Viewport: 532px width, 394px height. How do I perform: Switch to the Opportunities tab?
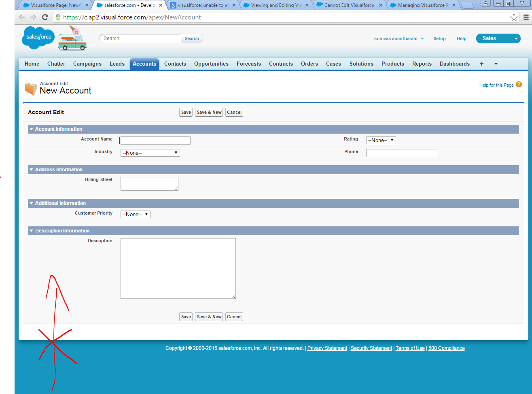click(211, 64)
